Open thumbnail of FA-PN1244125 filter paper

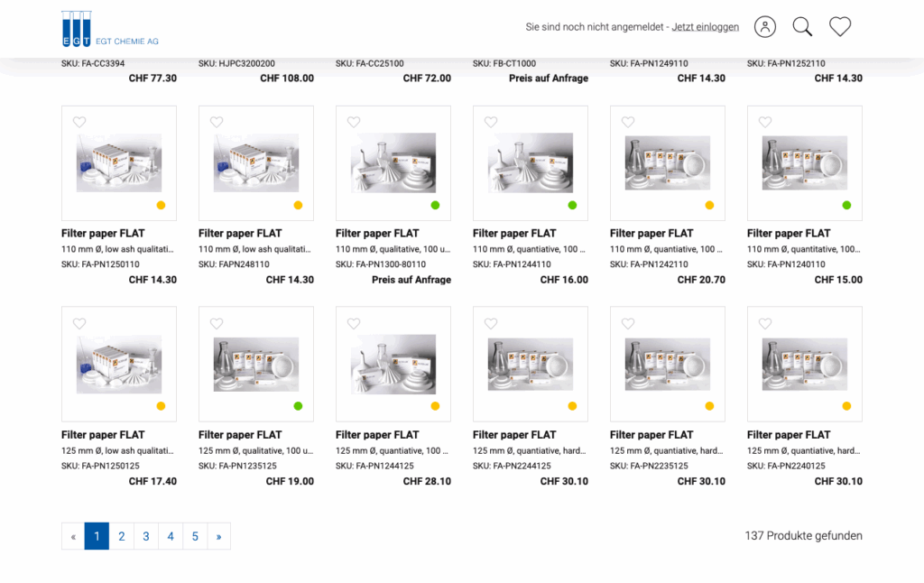[393, 364]
